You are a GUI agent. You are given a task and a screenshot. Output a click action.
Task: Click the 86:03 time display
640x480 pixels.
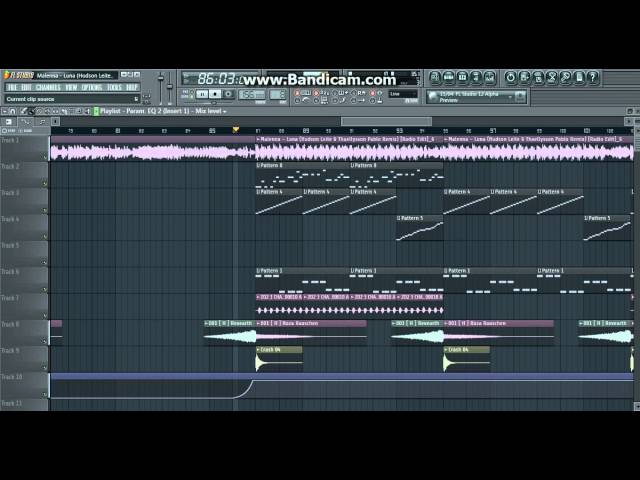(220, 78)
